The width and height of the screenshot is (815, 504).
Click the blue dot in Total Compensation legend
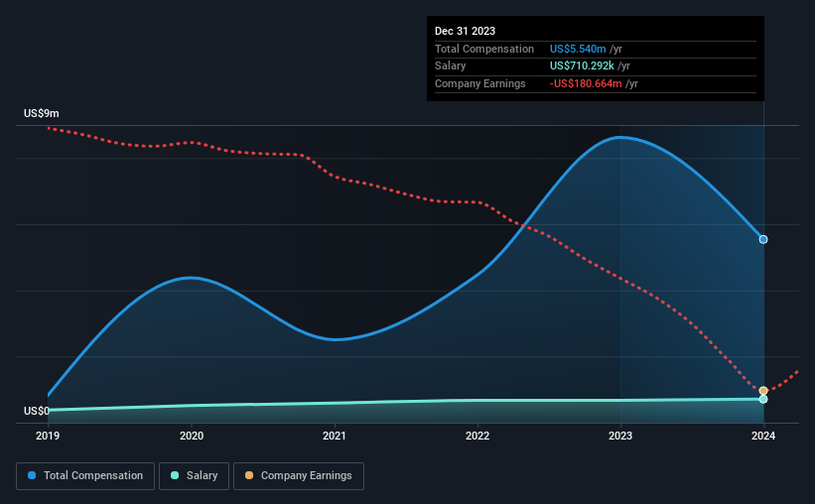point(32,475)
